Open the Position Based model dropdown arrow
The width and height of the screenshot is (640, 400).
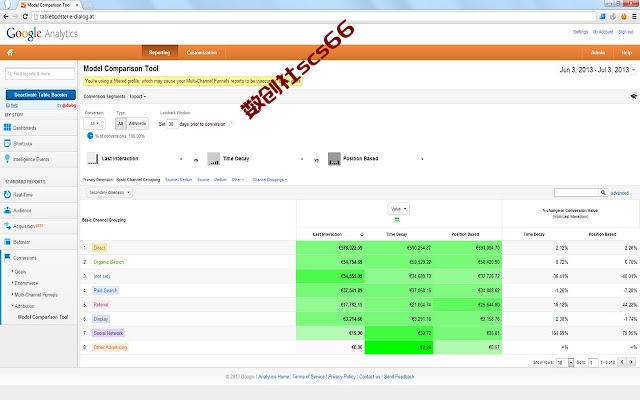(x=422, y=159)
